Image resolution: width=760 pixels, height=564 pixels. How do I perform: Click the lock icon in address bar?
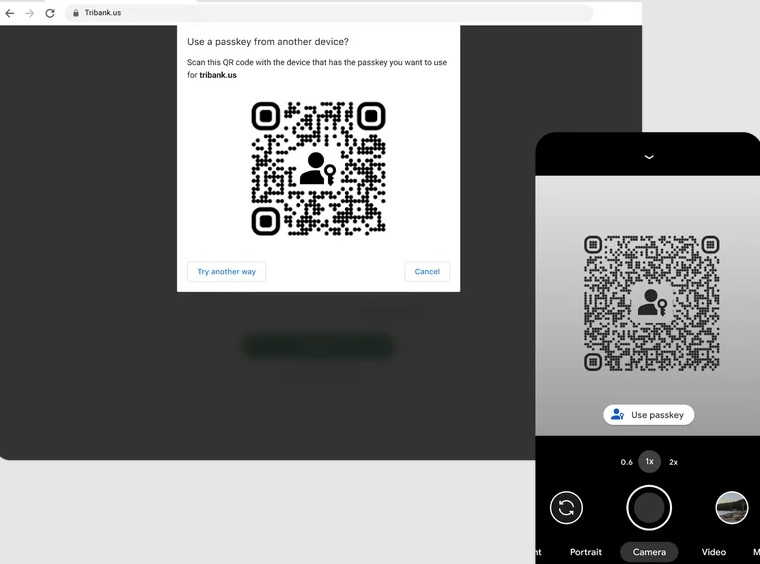pyautogui.click(x=76, y=13)
